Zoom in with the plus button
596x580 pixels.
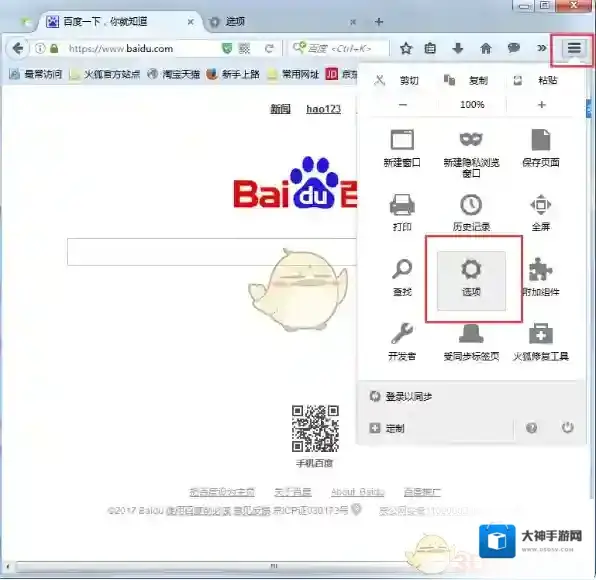542,105
